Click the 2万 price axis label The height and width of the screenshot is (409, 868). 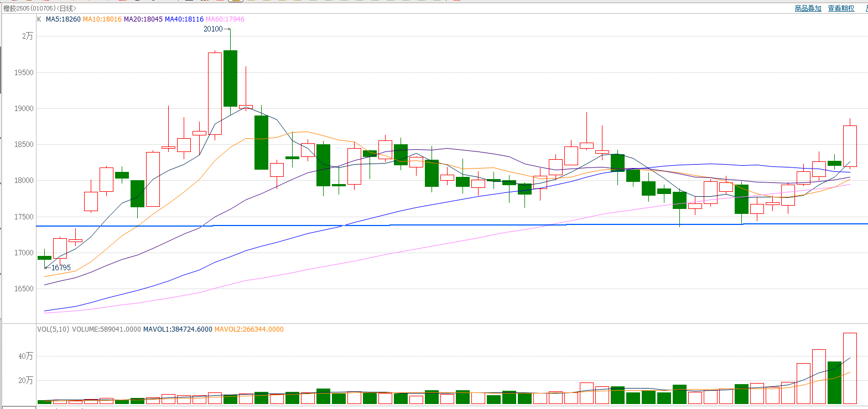point(27,36)
